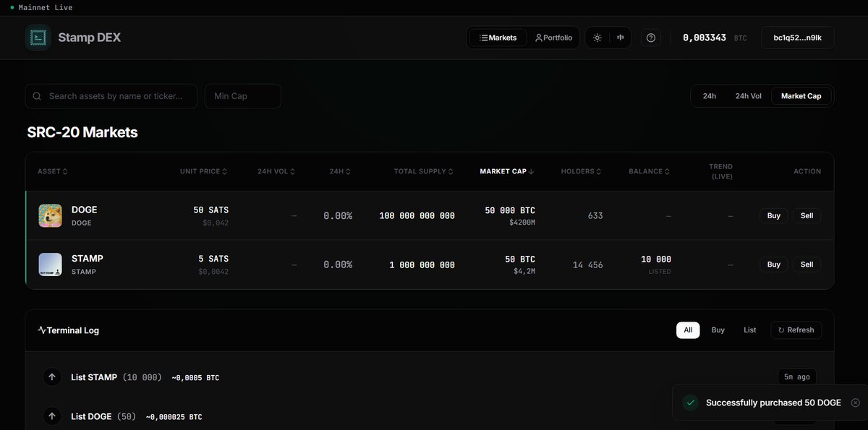This screenshot has width=868, height=430.
Task: Sell STAMP from its row
Action: tap(807, 265)
